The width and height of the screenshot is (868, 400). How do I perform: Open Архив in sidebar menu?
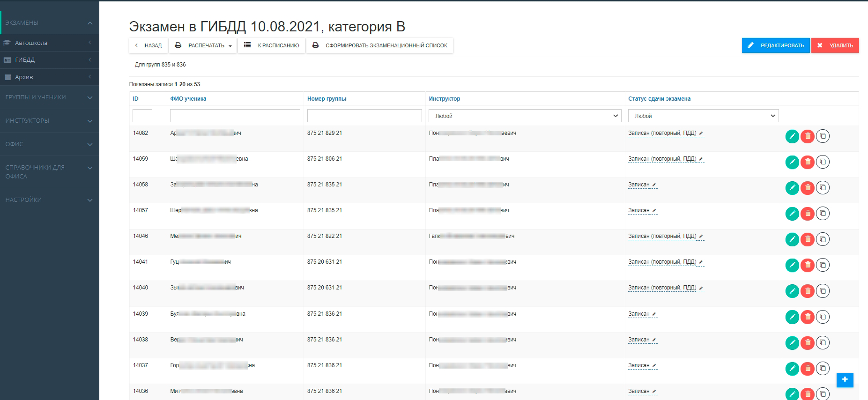click(x=49, y=77)
